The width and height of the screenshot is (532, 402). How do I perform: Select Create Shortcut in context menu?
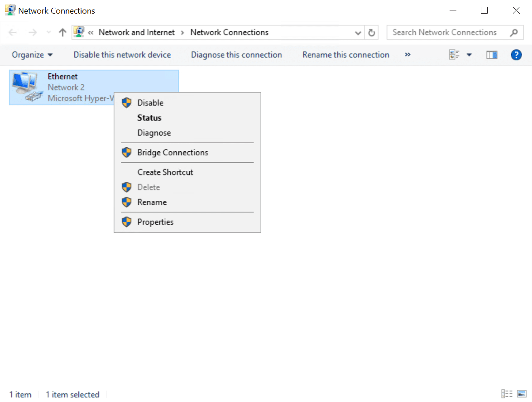click(x=187, y=172)
